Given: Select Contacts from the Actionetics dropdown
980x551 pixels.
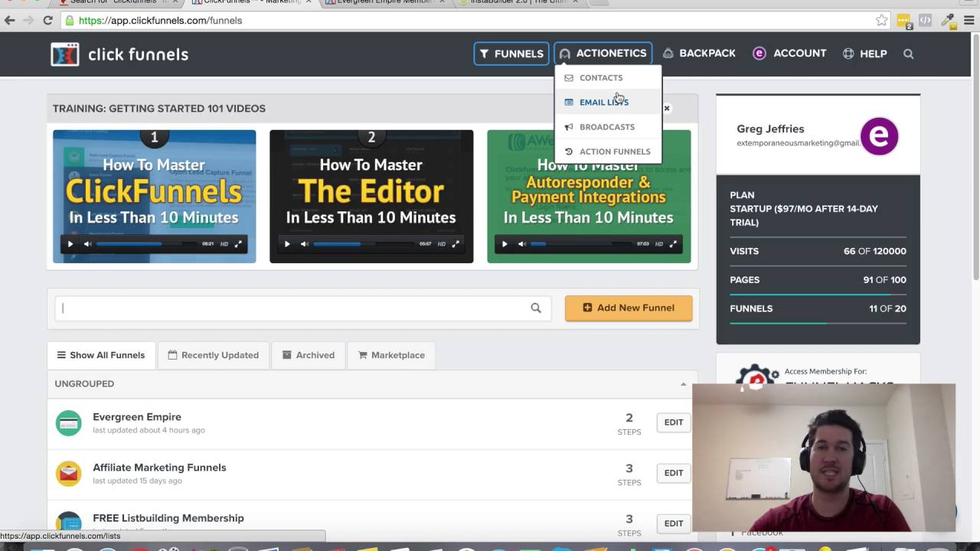Looking at the screenshot, I should pyautogui.click(x=608, y=78).
